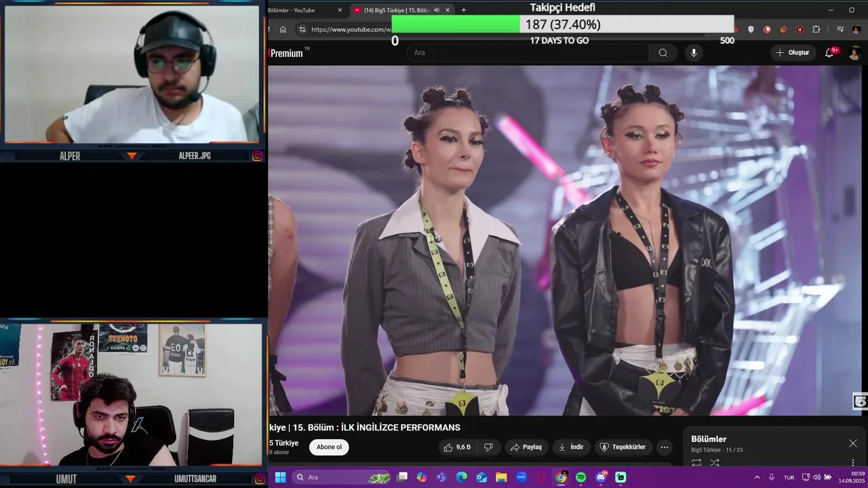Open the volume tray icon
868x488 pixels.
(x=816, y=477)
